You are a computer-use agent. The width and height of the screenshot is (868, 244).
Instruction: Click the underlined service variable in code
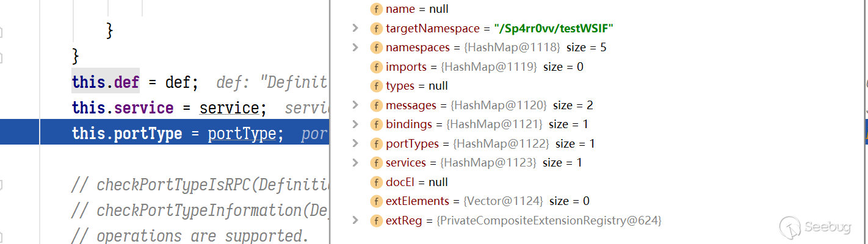point(229,109)
